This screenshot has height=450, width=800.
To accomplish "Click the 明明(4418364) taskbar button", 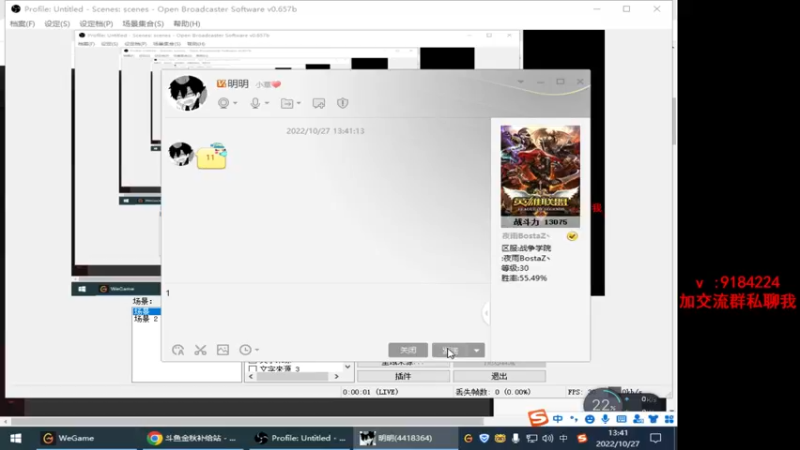I will pyautogui.click(x=404, y=438).
